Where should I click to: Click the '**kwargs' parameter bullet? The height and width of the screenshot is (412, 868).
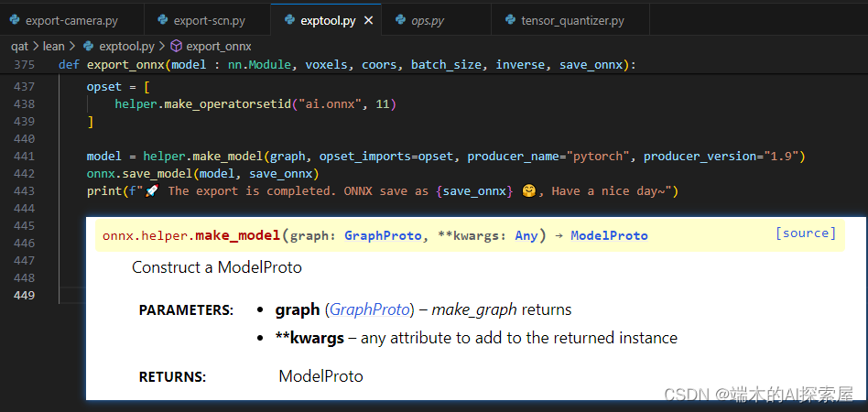(x=309, y=339)
